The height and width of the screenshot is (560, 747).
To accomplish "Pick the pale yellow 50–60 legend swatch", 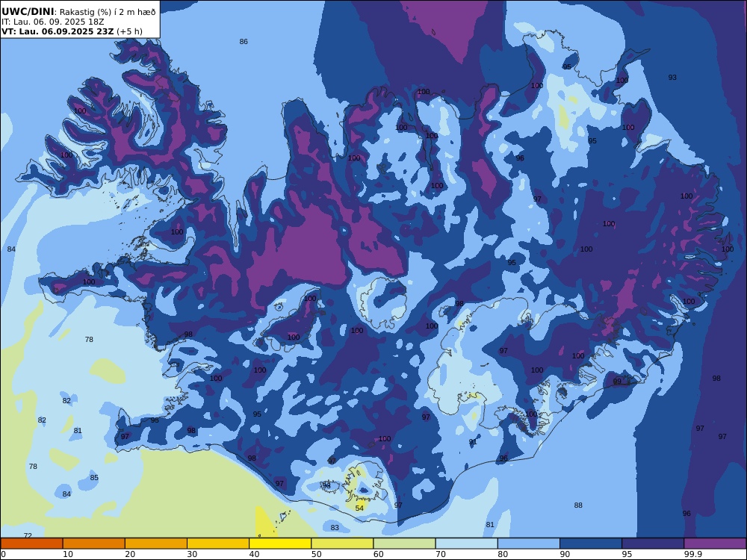I will click(342, 544).
